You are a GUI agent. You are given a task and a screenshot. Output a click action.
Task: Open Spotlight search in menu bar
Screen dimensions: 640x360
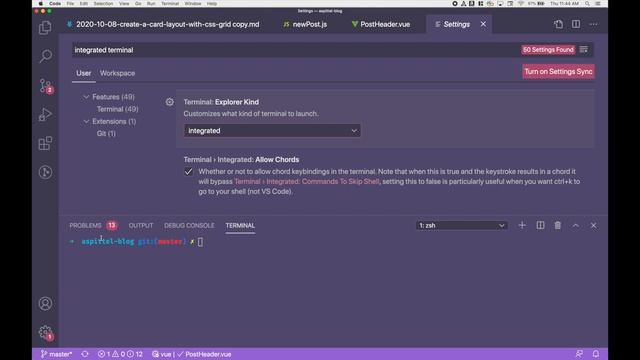coord(587,3)
